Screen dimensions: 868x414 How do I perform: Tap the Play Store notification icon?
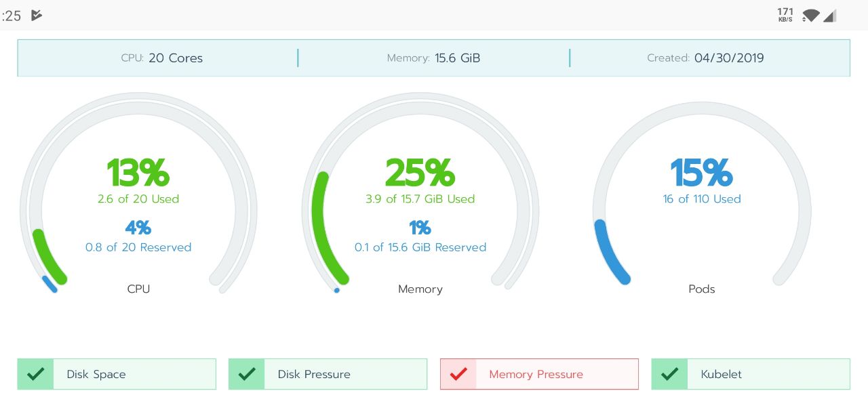click(x=37, y=15)
